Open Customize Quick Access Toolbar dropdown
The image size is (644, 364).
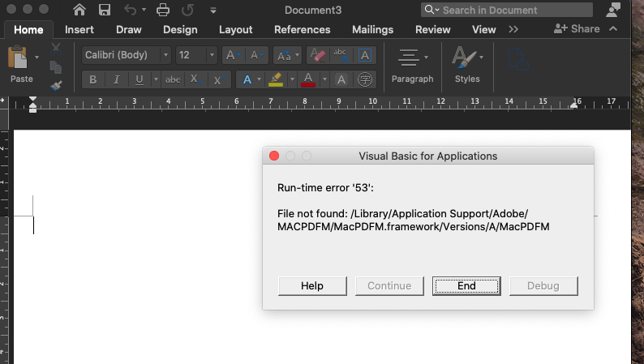coord(213,11)
